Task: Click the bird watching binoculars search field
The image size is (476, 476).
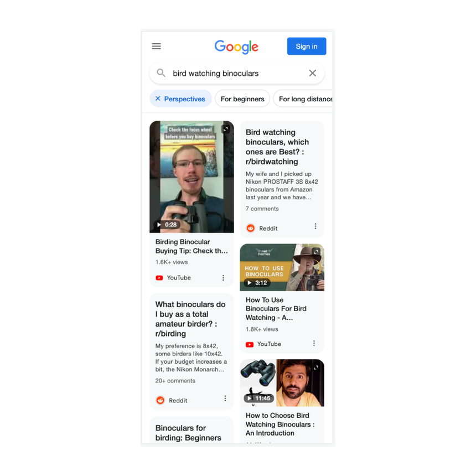Action: [237, 73]
